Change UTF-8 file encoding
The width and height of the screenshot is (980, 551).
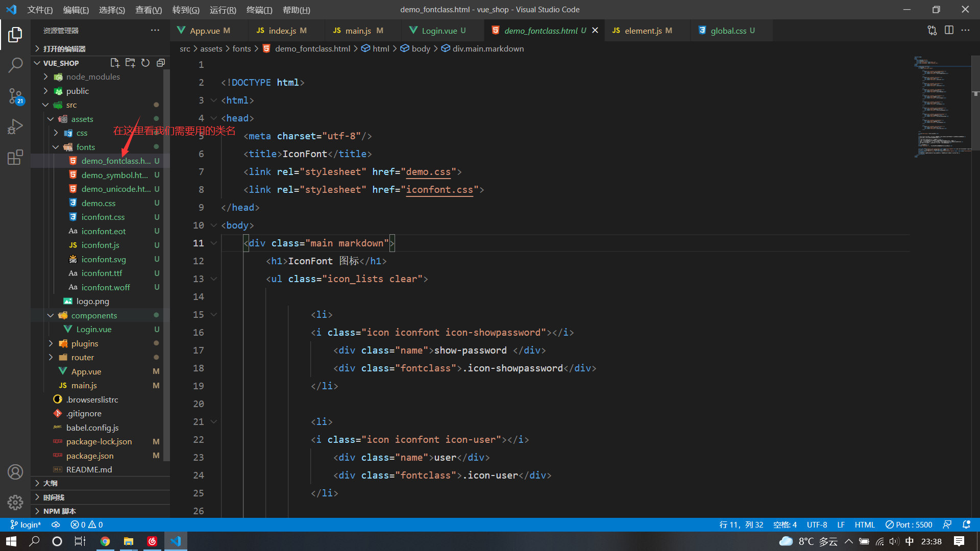(x=817, y=524)
